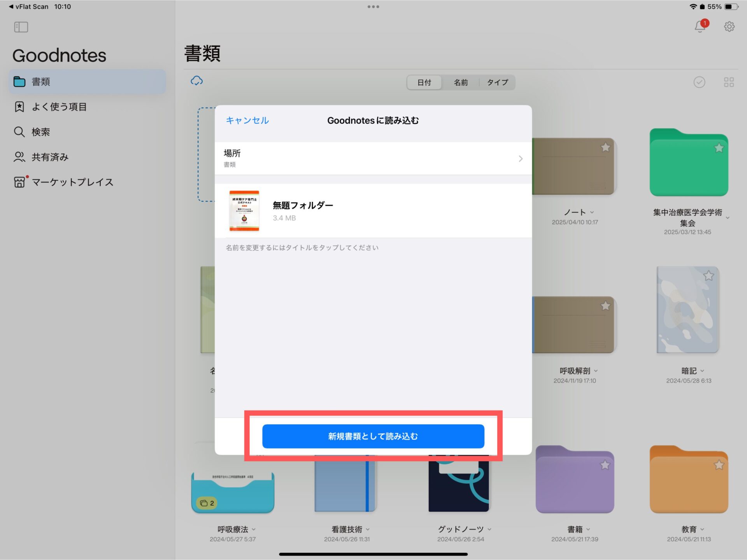
Task: Click the 共有済み people icon
Action: click(19, 157)
